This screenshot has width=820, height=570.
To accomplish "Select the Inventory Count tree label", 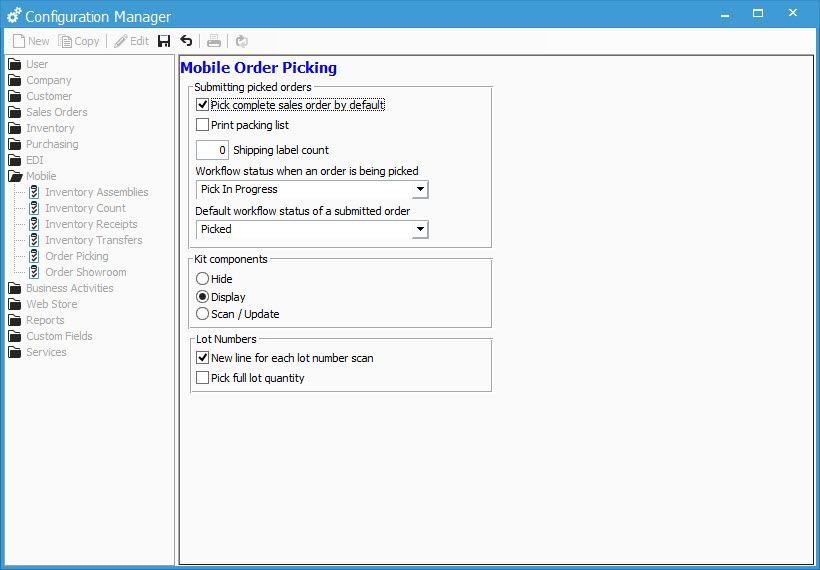I will 85,208.
